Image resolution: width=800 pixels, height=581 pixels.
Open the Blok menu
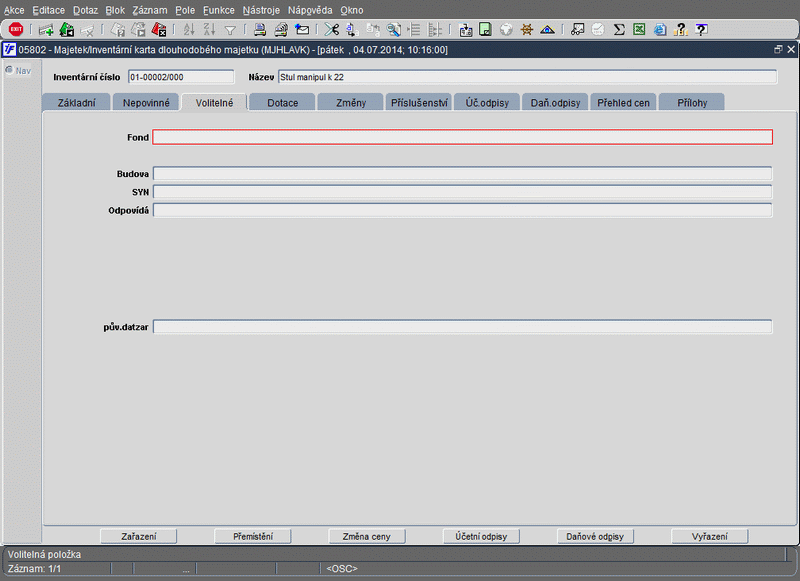coord(115,10)
